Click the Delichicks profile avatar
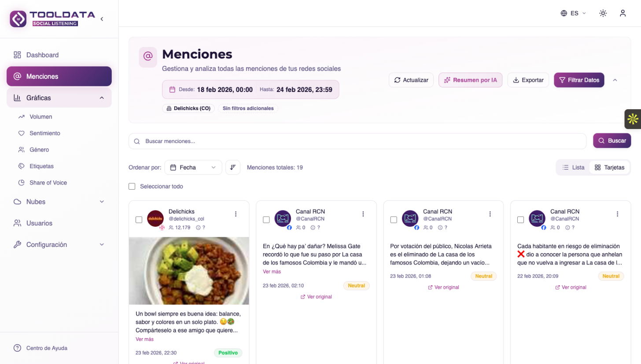Viewport: 641px width, 364px height. coord(155,219)
